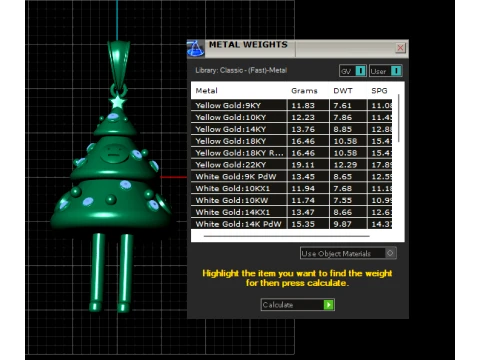Select the Yellow Gold:10KY row

pos(292,117)
